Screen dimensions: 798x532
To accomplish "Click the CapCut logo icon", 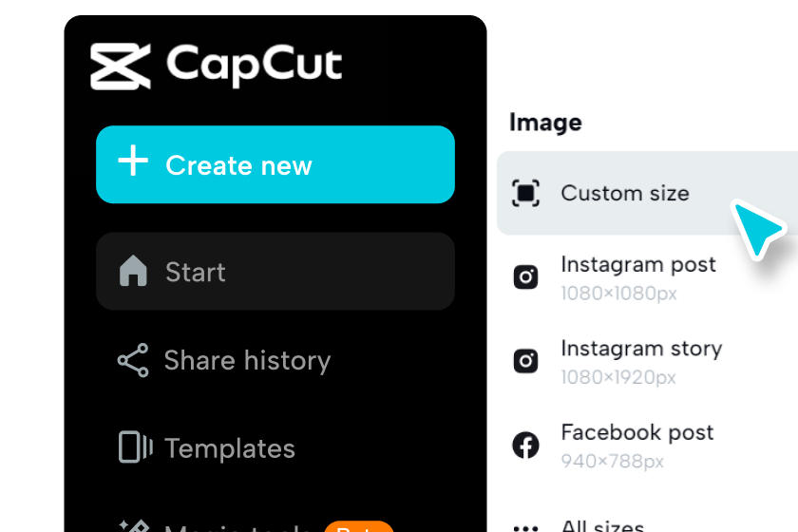I will point(121,66).
